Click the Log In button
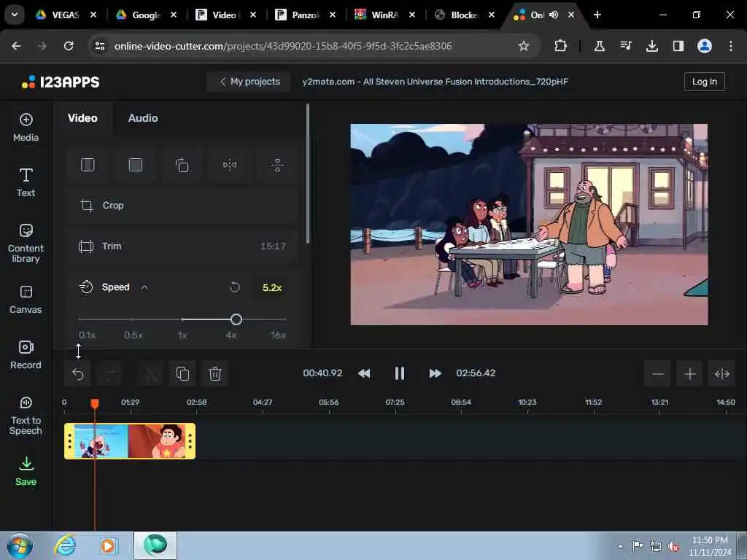 [705, 82]
